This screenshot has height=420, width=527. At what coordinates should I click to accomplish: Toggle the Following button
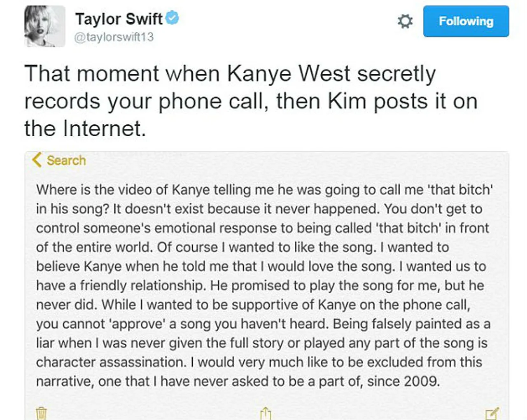point(466,21)
